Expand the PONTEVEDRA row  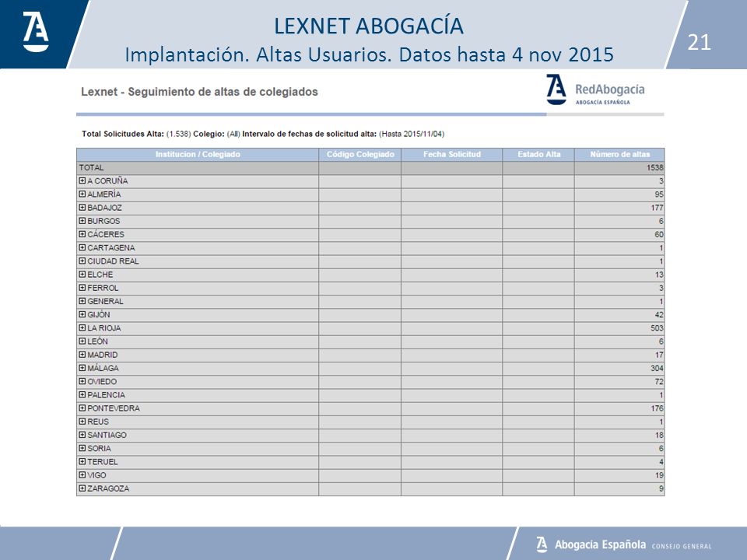[82, 408]
